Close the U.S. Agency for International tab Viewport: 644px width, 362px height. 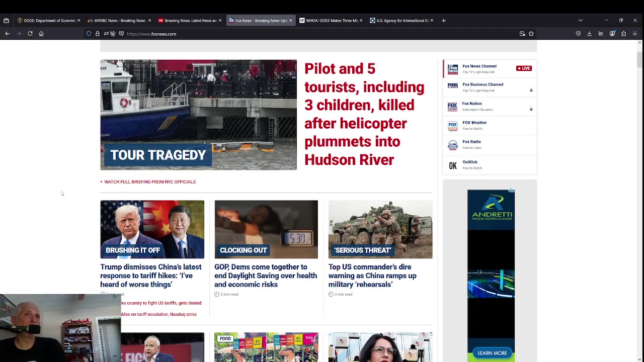click(431, 21)
